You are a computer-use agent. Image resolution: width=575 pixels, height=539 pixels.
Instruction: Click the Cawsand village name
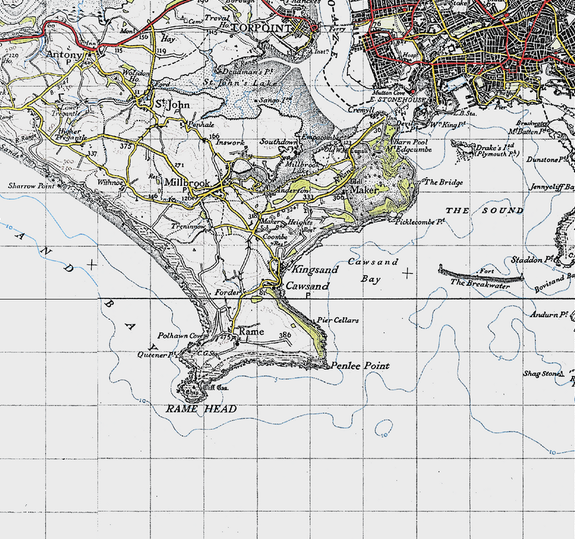307,286
